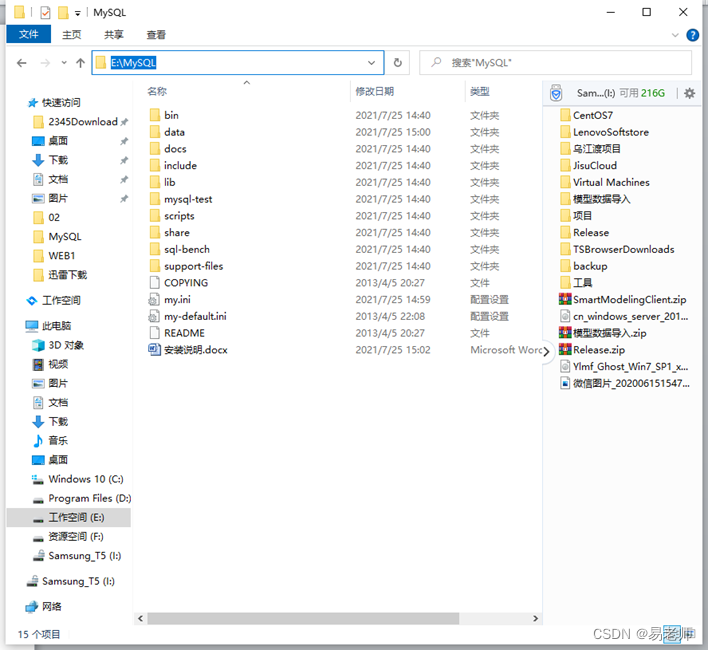Open the bin folder
708x650 pixels.
171,115
